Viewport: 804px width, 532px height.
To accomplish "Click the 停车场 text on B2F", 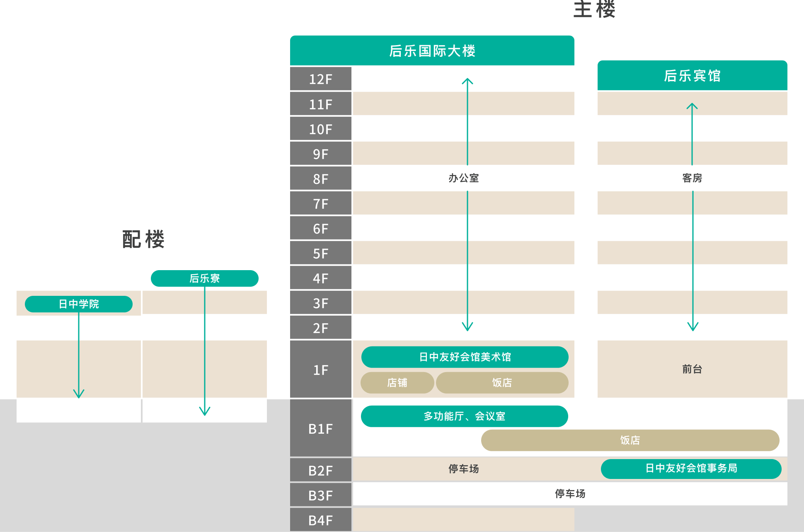I will (464, 469).
